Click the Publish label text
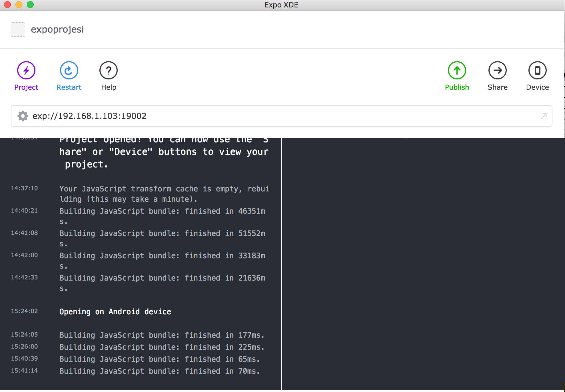 tap(457, 87)
